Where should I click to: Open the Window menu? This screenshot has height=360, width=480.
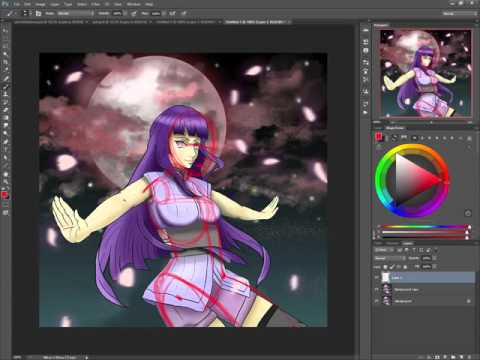pyautogui.click(x=133, y=4)
